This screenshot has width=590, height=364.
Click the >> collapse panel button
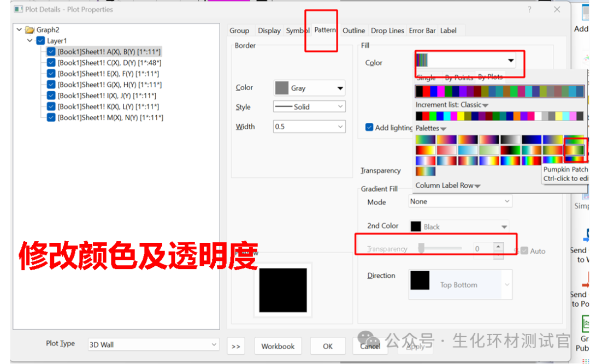[x=236, y=347]
